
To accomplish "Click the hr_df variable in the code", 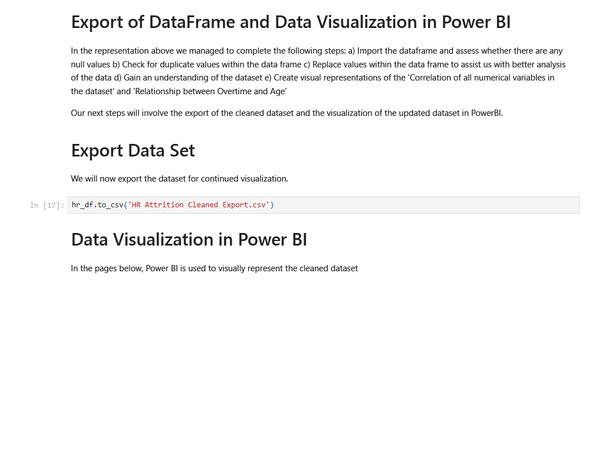I will tap(81, 205).
